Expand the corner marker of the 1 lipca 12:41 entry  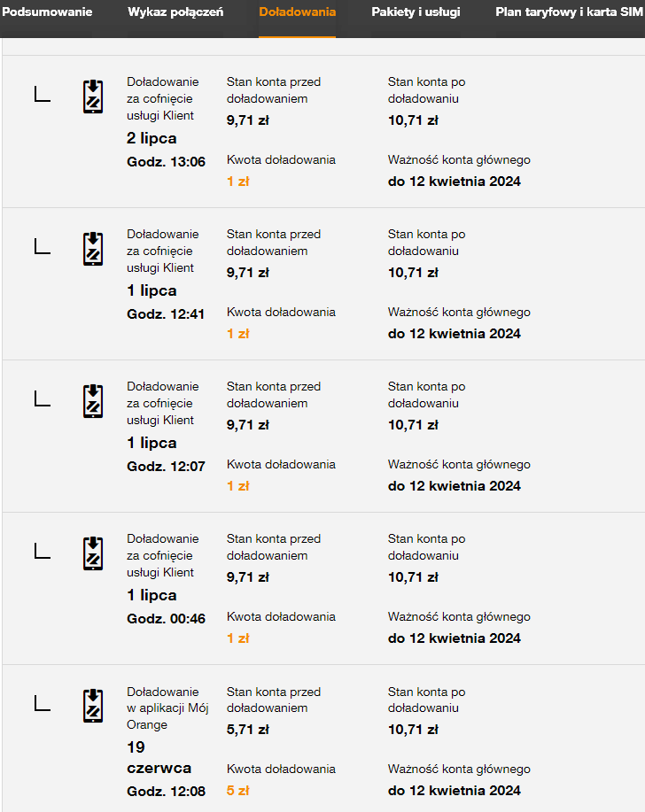click(42, 246)
